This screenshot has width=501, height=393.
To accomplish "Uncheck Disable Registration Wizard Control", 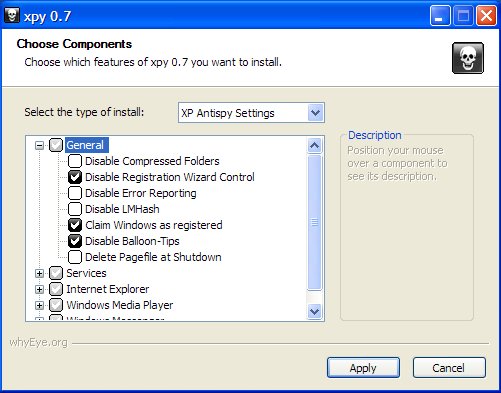I will click(75, 177).
